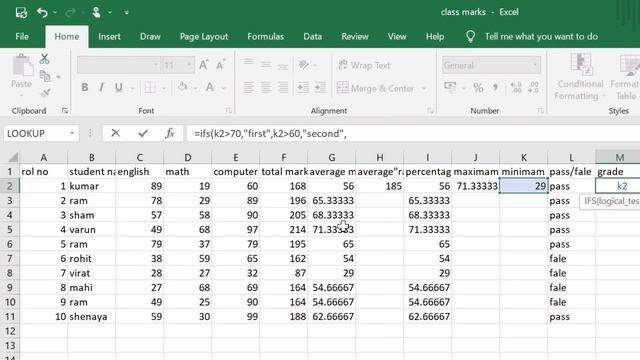This screenshot has height=360, width=640.
Task: Open the Data tab
Action: 312,36
